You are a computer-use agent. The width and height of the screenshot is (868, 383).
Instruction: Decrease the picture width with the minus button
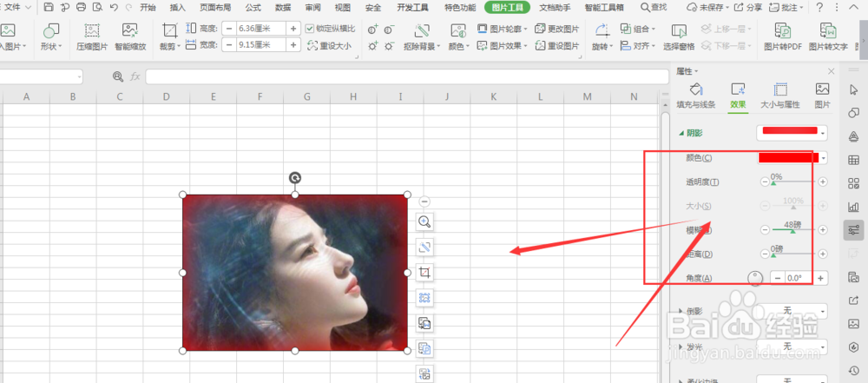(x=230, y=45)
